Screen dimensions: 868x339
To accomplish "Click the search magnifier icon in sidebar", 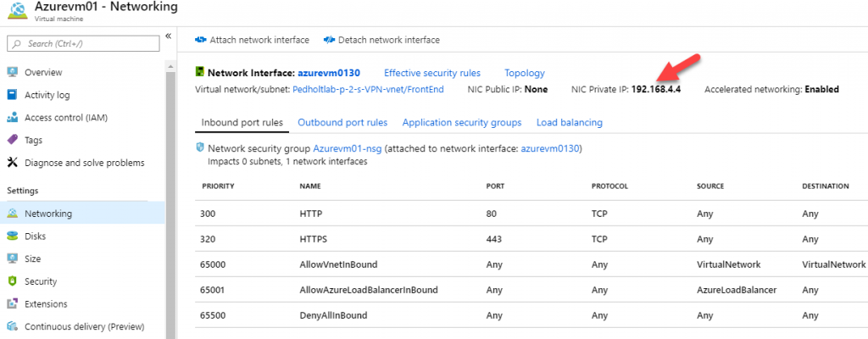I will (17, 43).
